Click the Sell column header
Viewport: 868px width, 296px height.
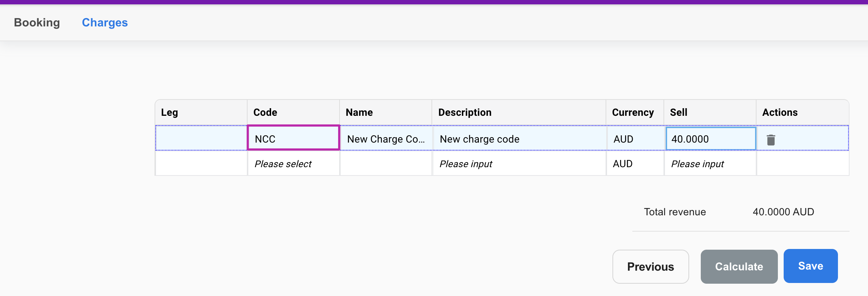[710, 112]
